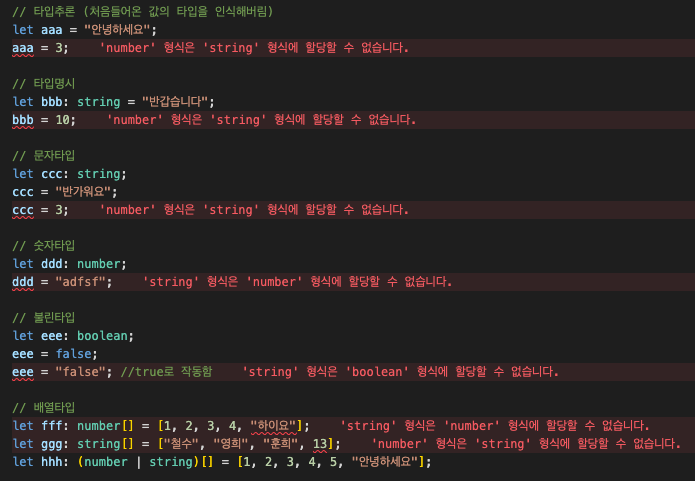The width and height of the screenshot is (695, 481).
Task: Click the line 'let aaa = "안녕하세요";'
Action: [85, 30]
